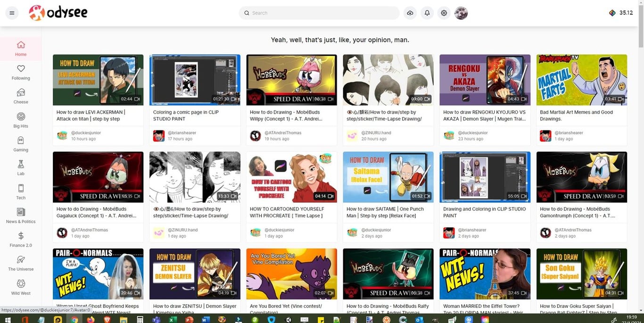The width and height of the screenshot is (644, 323).
Task: Open the settings gear in header
Action: (x=444, y=13)
